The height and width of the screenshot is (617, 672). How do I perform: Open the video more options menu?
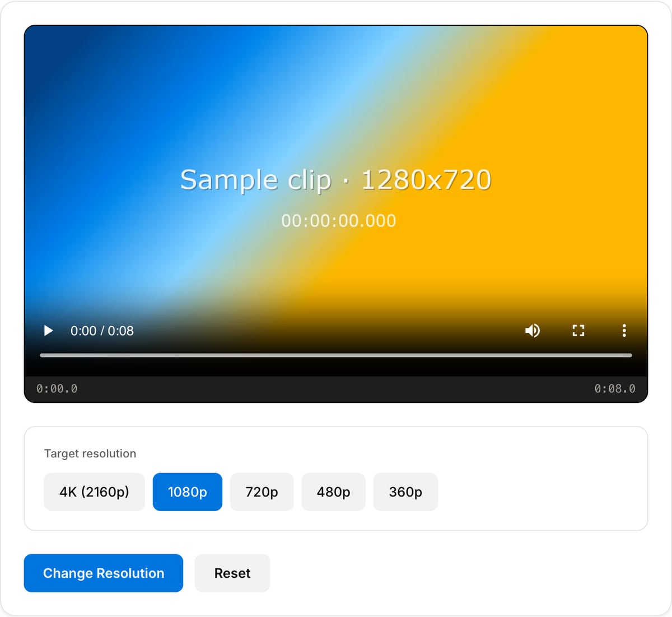click(624, 331)
